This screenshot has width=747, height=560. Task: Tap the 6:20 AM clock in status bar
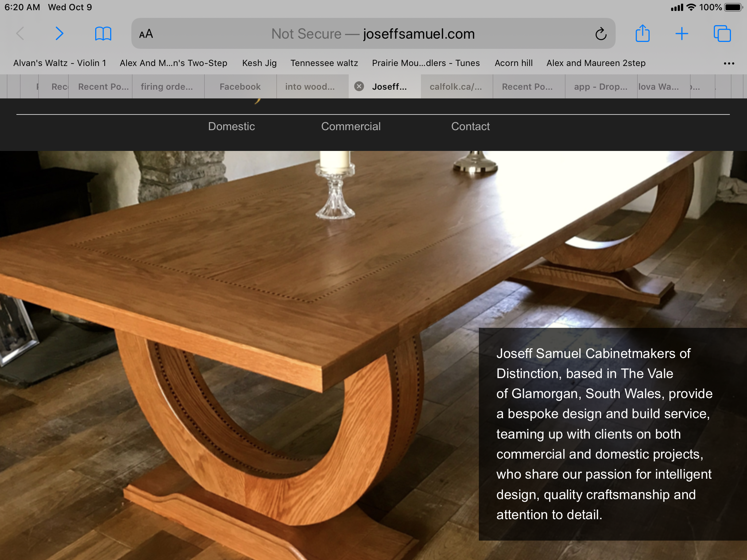click(22, 7)
